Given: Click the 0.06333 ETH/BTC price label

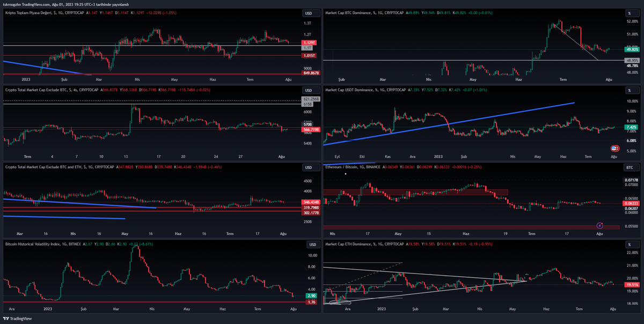Looking at the screenshot, I should (x=632, y=203).
